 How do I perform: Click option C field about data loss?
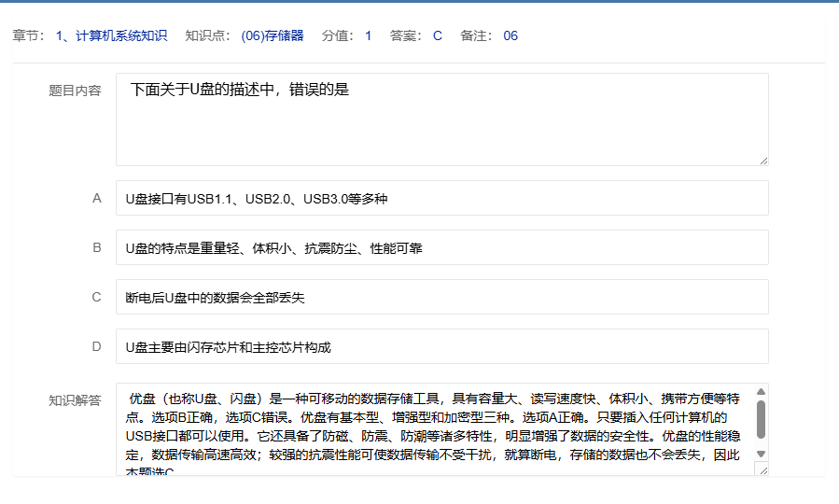[441, 297]
